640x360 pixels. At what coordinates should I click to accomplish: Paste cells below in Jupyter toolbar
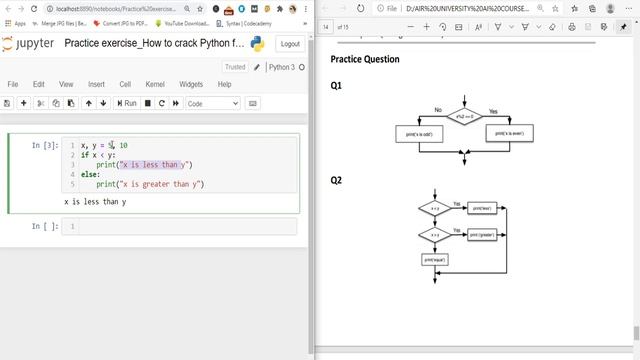71,103
